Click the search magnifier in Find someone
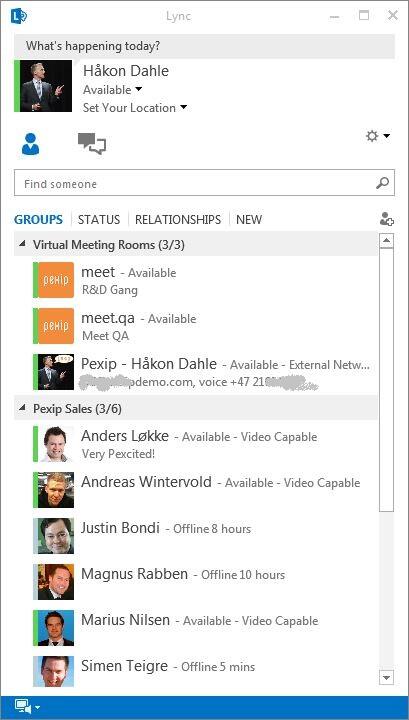 click(382, 183)
